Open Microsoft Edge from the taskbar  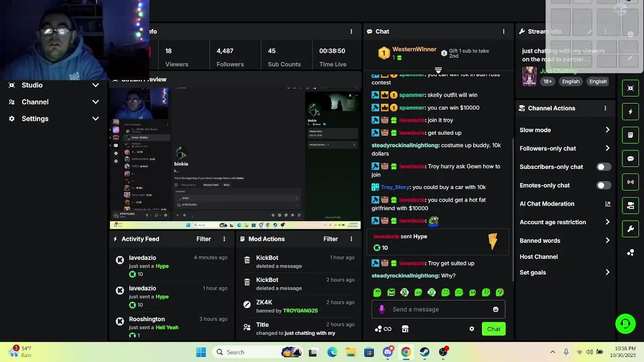pos(332,352)
